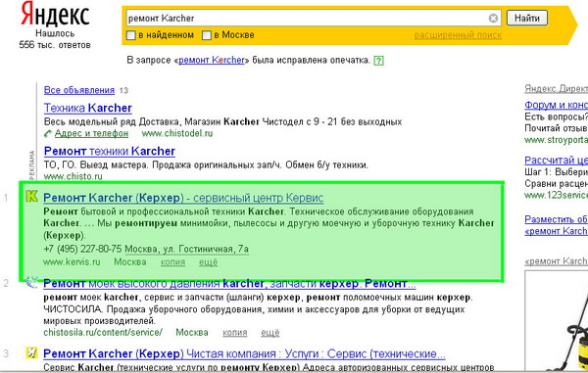Open the typo correction help question-mark icon

[x=378, y=61]
